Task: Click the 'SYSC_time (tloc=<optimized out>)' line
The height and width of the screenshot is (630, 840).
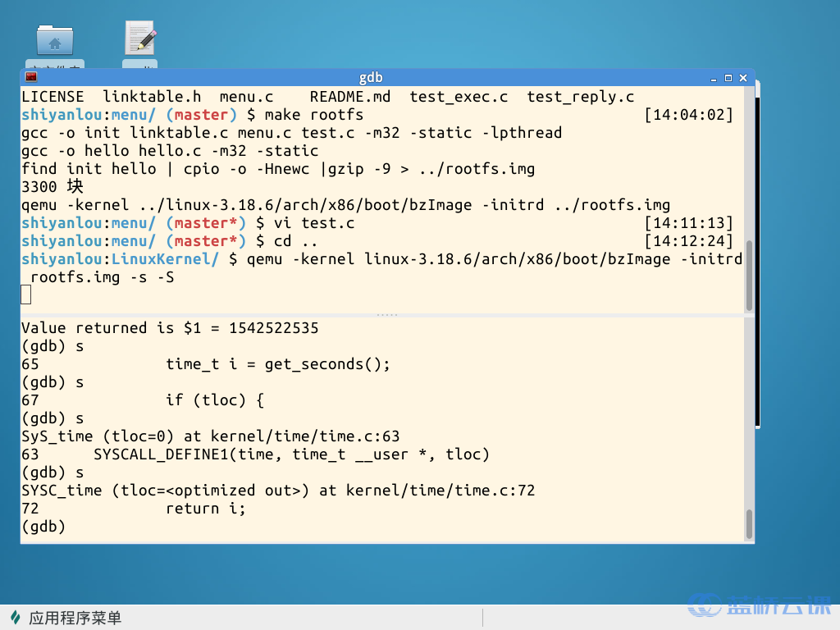Action: [278, 491]
